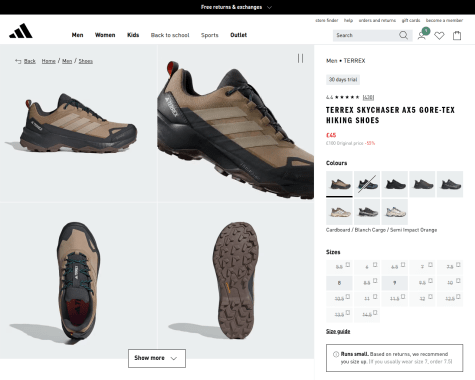Open the Size guide link
Image resolution: width=475 pixels, height=380 pixels.
(x=338, y=331)
